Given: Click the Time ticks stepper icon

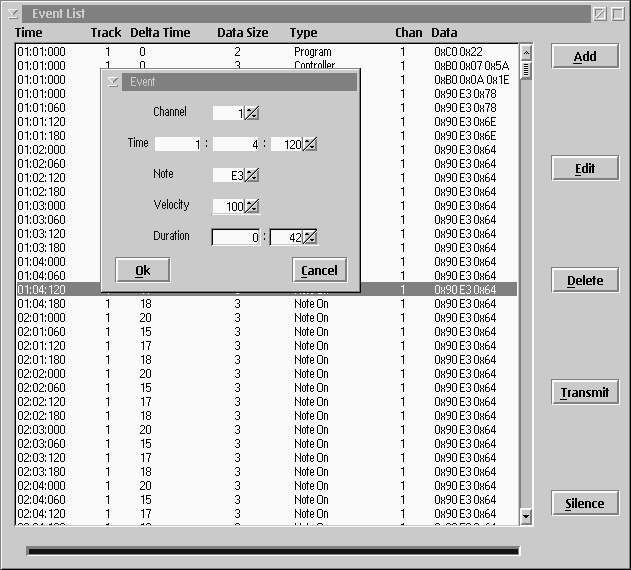Looking at the screenshot, I should 310,144.
